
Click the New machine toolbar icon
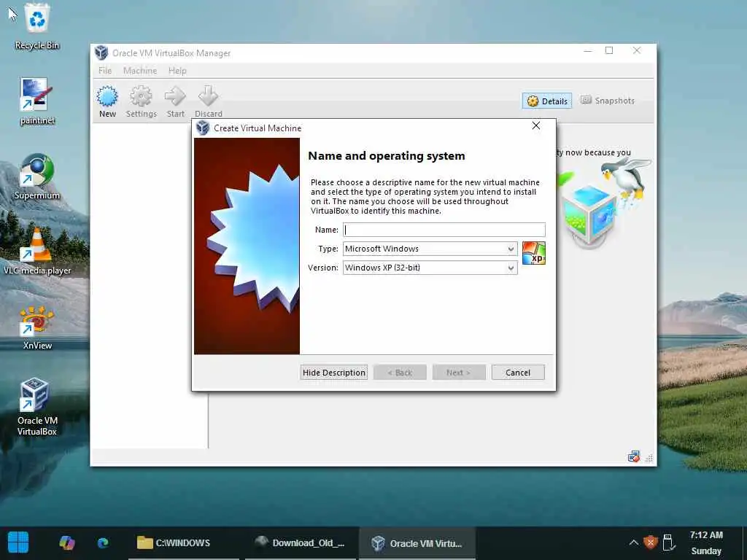pos(107,101)
